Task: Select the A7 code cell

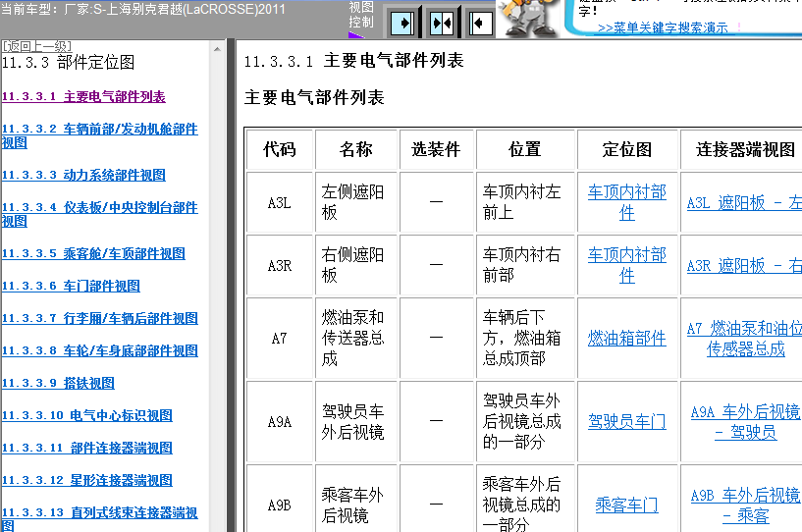Action: pos(279,338)
